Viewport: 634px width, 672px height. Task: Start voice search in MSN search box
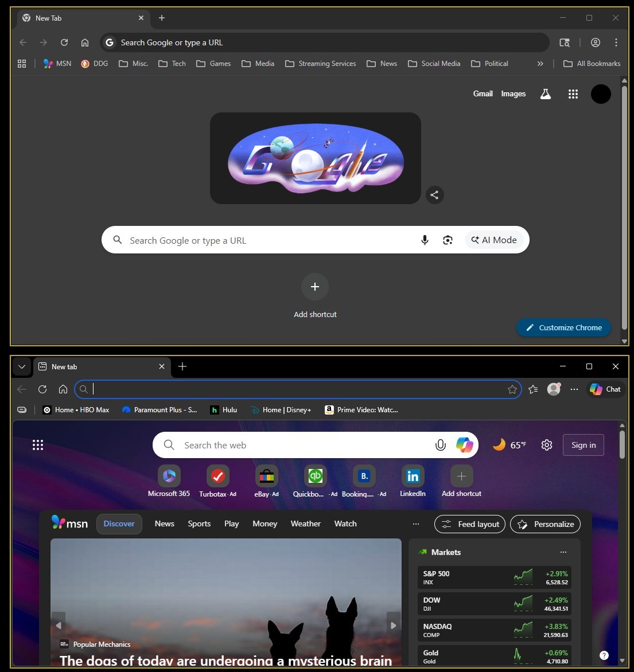point(441,445)
